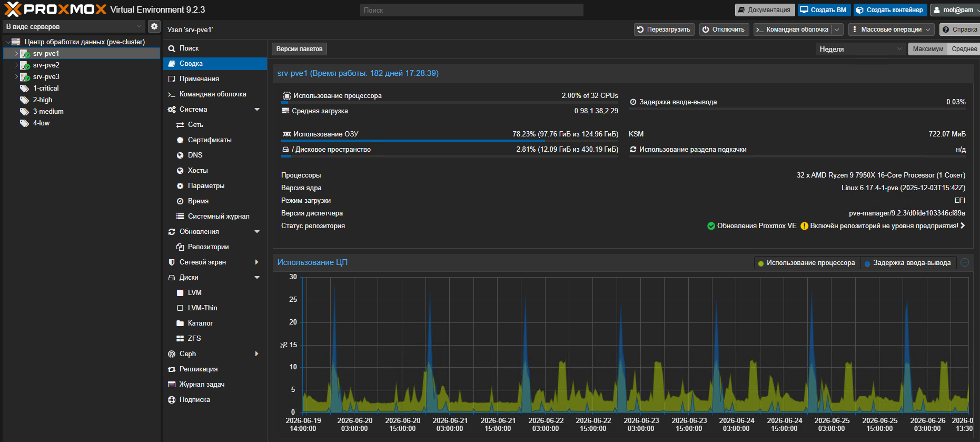
Task: Toggle Использование процессора legend series
Action: tap(806, 263)
